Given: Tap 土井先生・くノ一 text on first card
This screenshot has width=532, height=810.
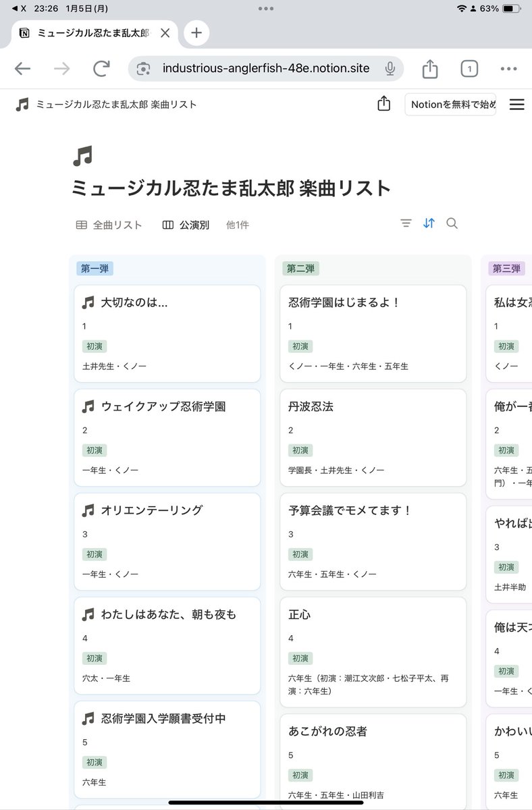Looking at the screenshot, I should tap(114, 366).
